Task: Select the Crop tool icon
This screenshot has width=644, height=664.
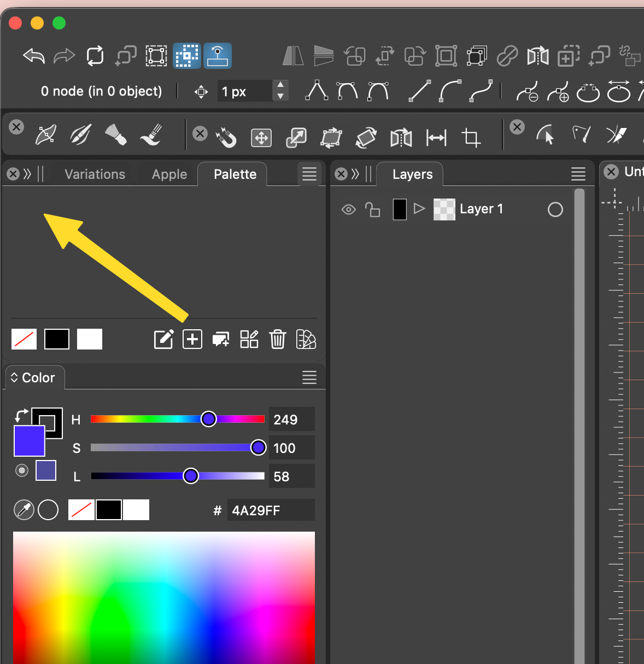Action: pyautogui.click(x=471, y=137)
